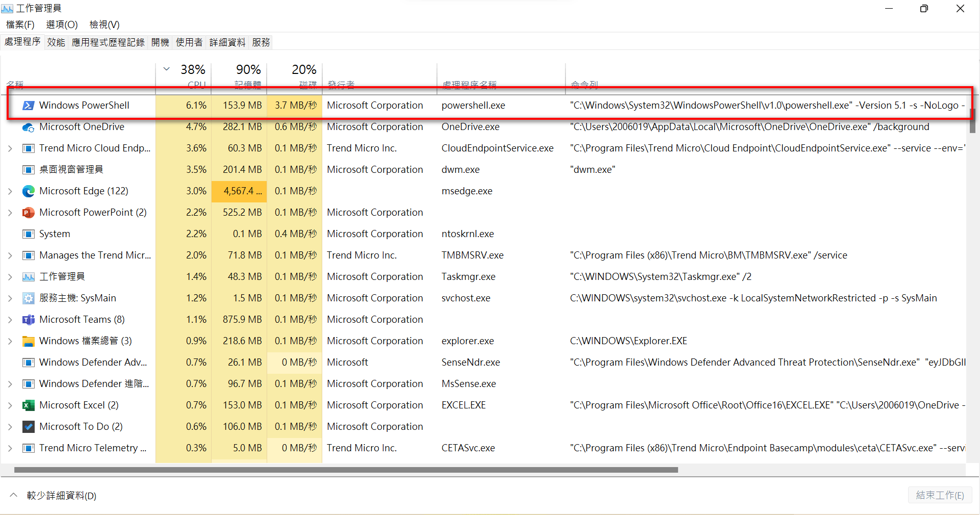This screenshot has height=515, width=980.
Task: Sort by the 磁碟 column header
Action: point(295,78)
